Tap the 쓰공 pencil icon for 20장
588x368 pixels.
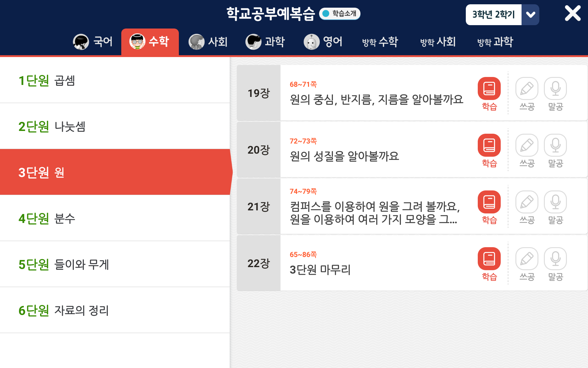click(527, 145)
